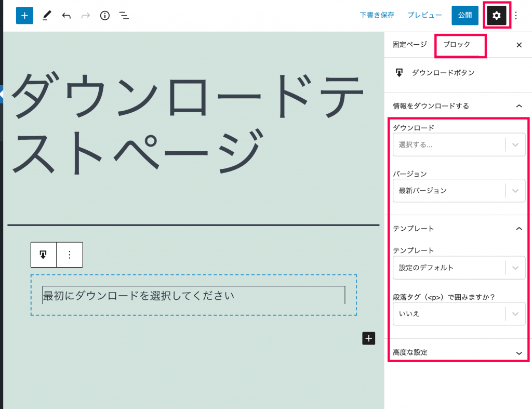
Task: Click the download block type icon in block toolbar
Action: 43,255
